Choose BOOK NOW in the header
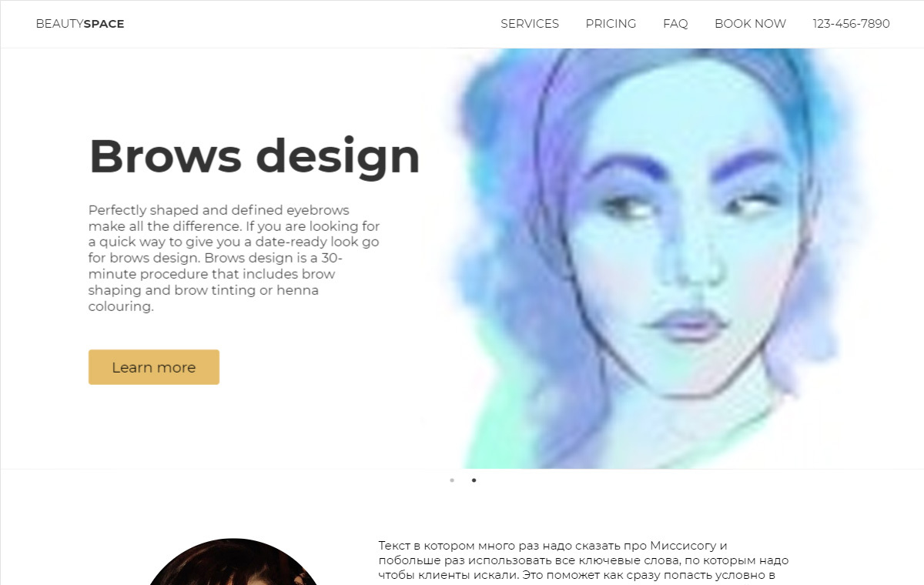 click(750, 24)
